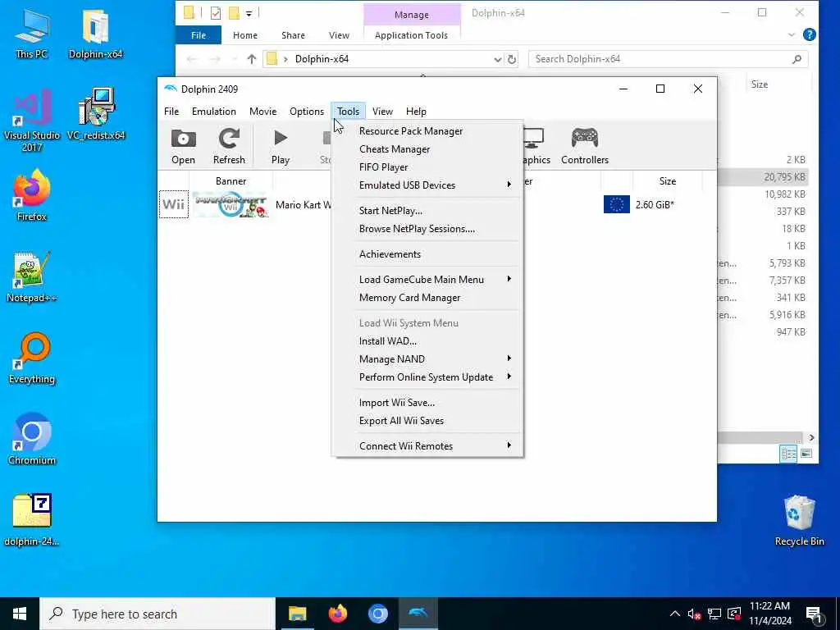Open Explorer address history dropdown
The width and height of the screenshot is (840, 630).
point(497,59)
